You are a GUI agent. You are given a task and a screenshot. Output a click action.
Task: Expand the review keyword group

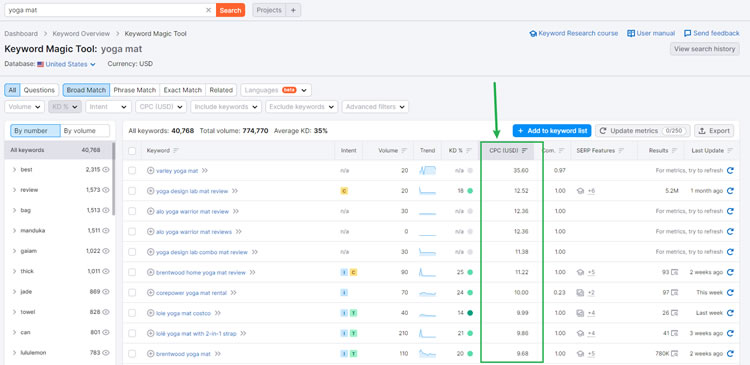pos(15,190)
